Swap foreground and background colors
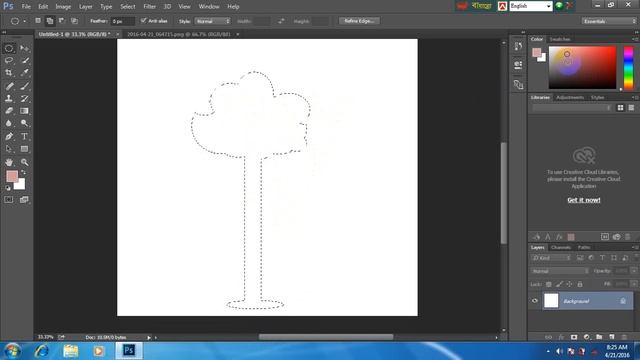 pos(24,173)
